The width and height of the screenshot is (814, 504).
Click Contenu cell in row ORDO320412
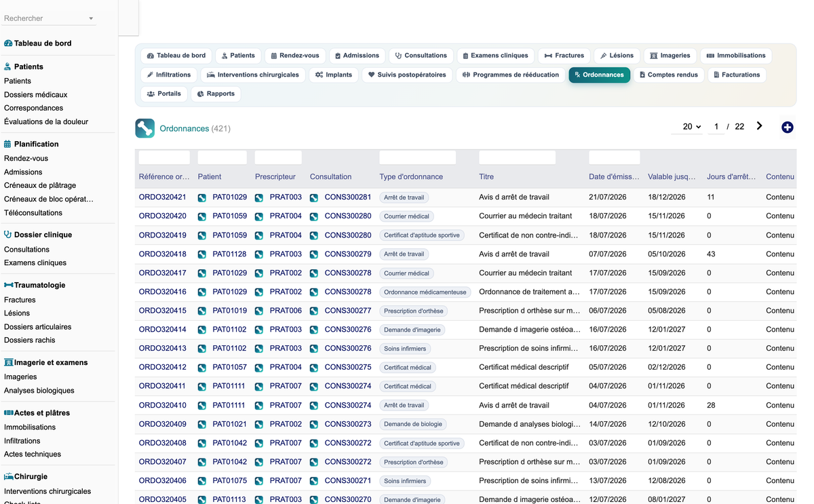[x=780, y=368]
